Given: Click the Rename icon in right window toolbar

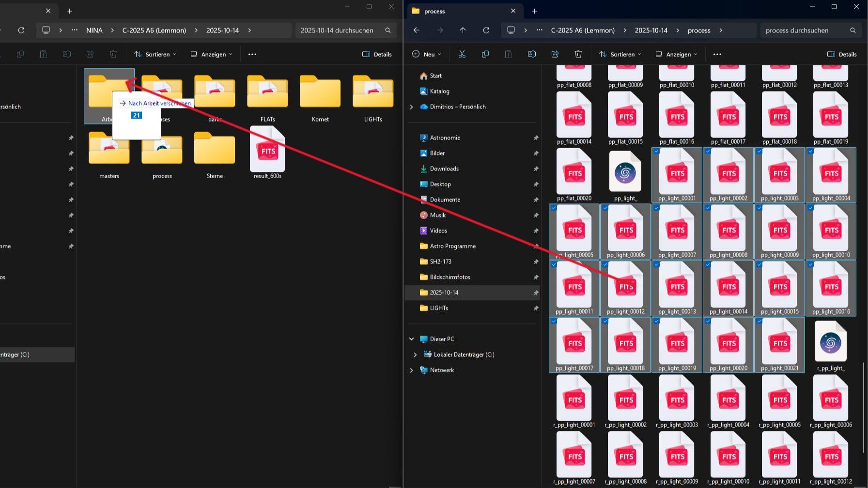Looking at the screenshot, I should click(531, 54).
